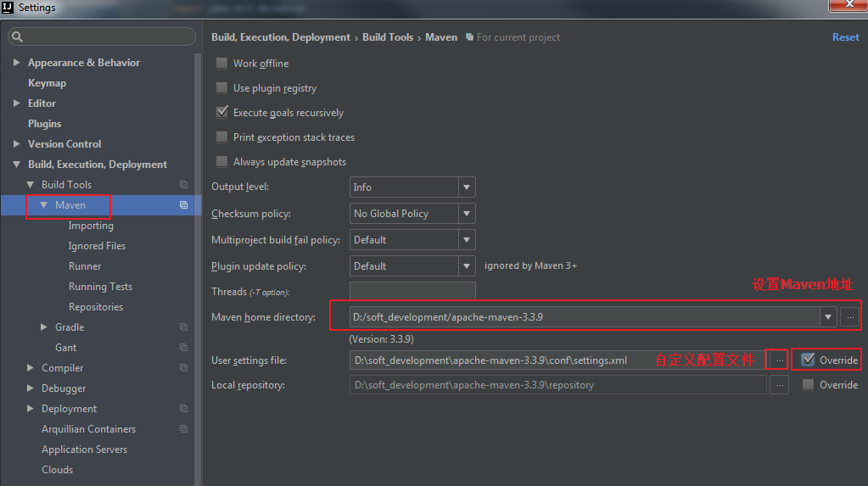
Task: Click project-level icon next to Gant
Action: point(184,348)
